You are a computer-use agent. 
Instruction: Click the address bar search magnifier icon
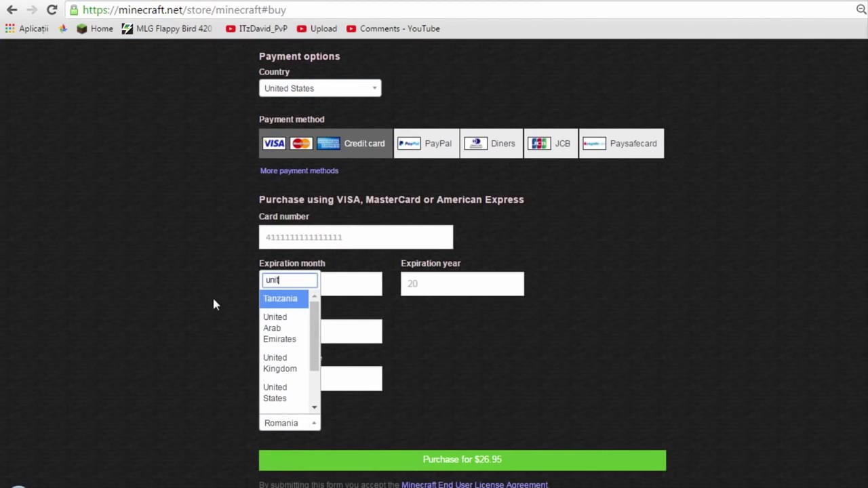pyautogui.click(x=861, y=9)
